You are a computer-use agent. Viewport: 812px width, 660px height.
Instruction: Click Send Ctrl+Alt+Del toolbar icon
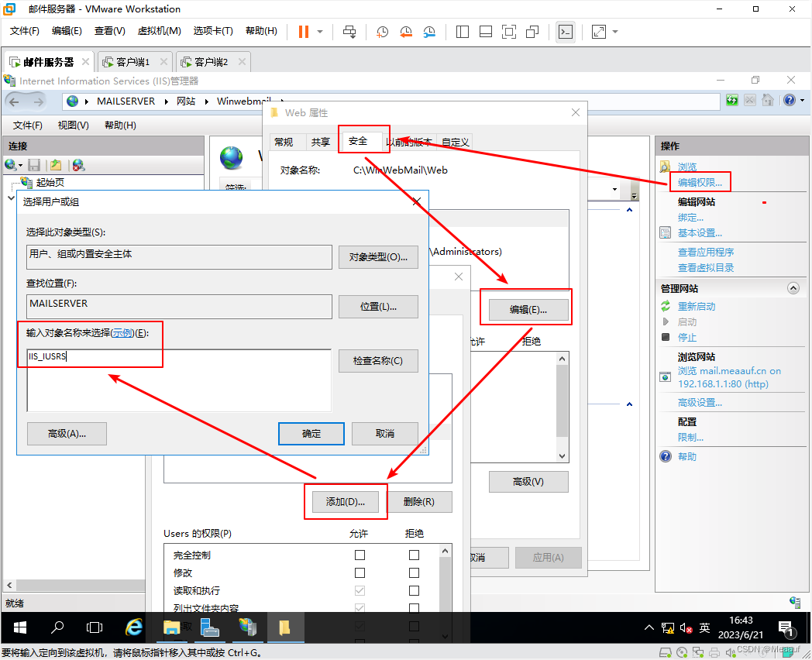click(x=349, y=32)
